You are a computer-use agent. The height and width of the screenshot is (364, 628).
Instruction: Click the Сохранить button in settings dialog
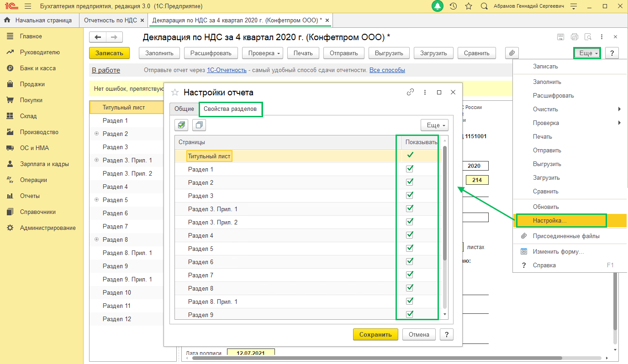coord(375,334)
